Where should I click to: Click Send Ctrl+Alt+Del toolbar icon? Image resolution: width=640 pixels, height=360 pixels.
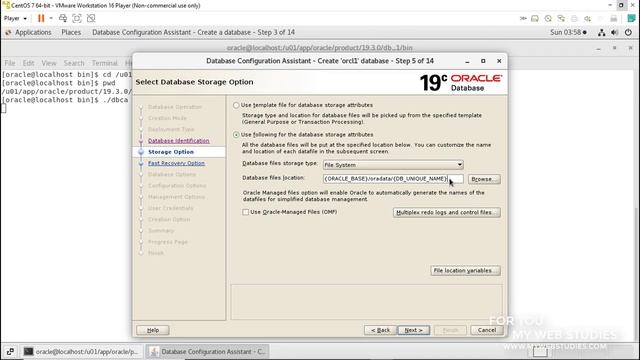63,18
